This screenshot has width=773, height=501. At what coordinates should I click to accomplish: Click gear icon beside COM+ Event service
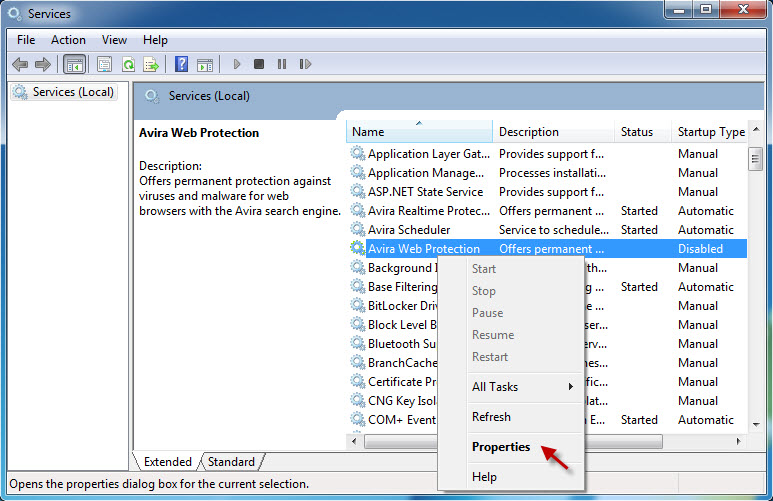point(357,419)
